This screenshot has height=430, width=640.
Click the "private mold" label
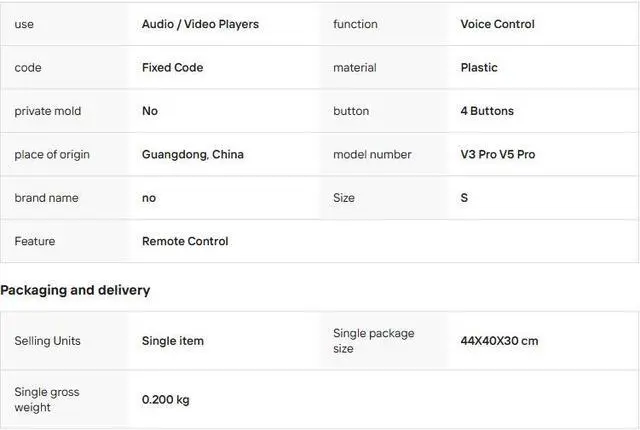click(48, 111)
